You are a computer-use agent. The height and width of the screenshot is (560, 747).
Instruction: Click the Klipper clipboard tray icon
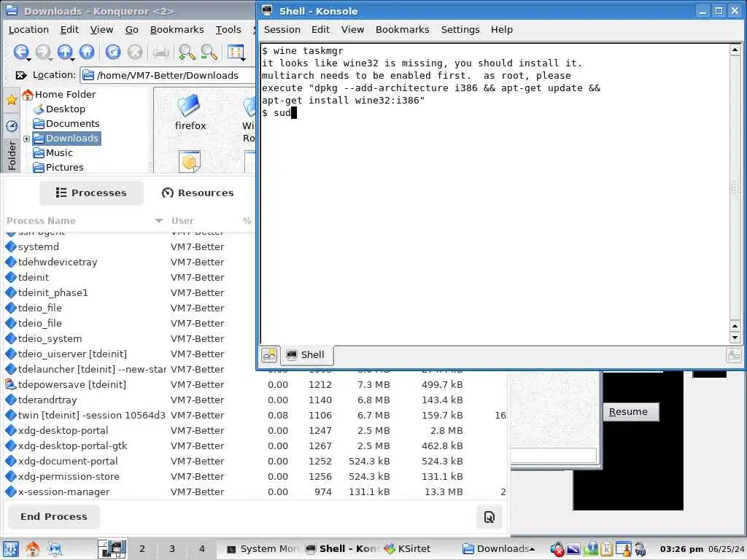[x=606, y=549]
